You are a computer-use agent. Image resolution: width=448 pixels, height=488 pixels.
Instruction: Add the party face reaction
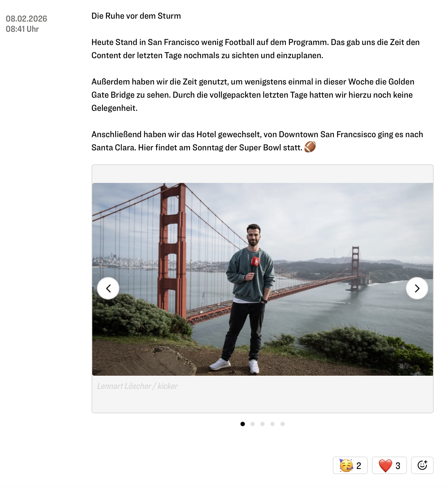click(x=350, y=465)
